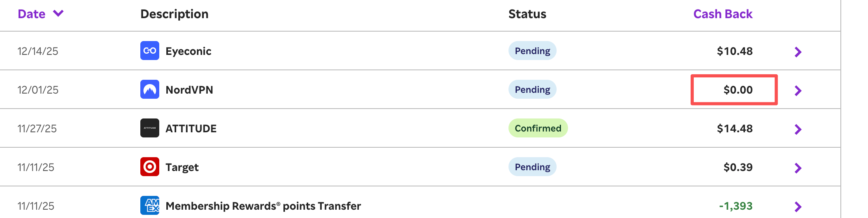The image size is (868, 218).
Task: Click the NordVPN description name
Action: (189, 90)
